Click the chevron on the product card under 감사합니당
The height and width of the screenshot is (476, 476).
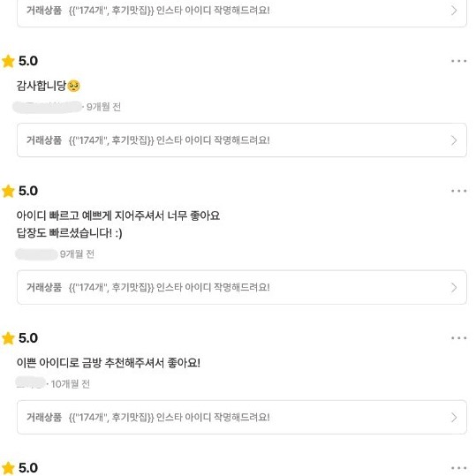pos(454,140)
